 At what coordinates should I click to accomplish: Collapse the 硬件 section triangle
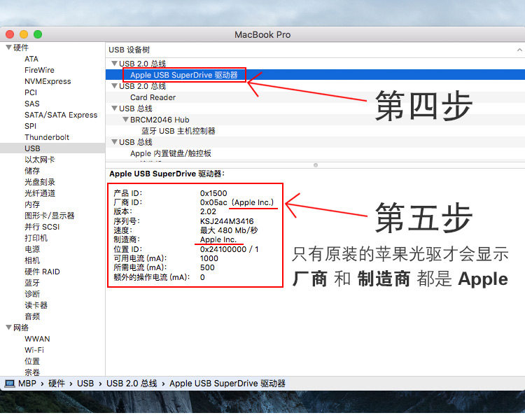click(8, 47)
